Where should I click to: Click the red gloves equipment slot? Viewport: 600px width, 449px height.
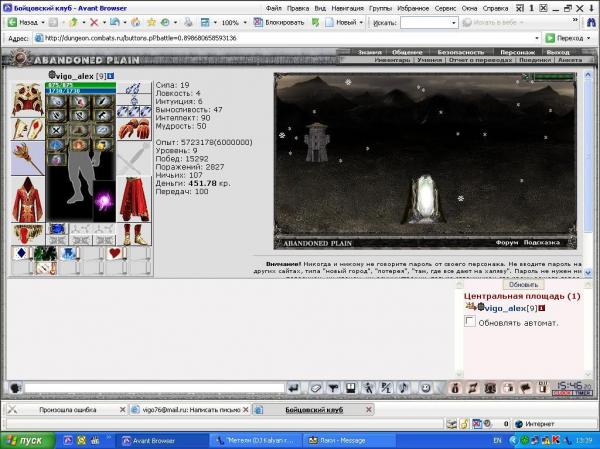[134, 129]
